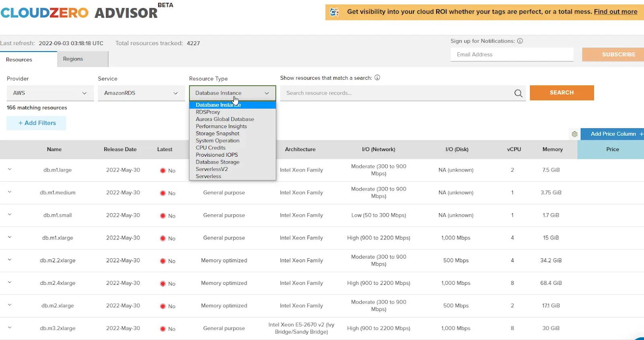The width and height of the screenshot is (644, 340).
Task: Pick System Operation option
Action: point(233,141)
